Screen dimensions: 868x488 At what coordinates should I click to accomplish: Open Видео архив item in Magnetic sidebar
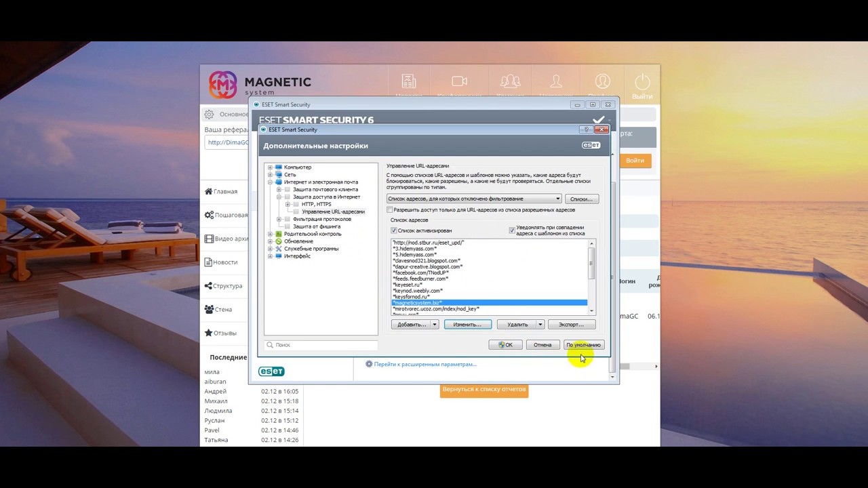tap(226, 239)
